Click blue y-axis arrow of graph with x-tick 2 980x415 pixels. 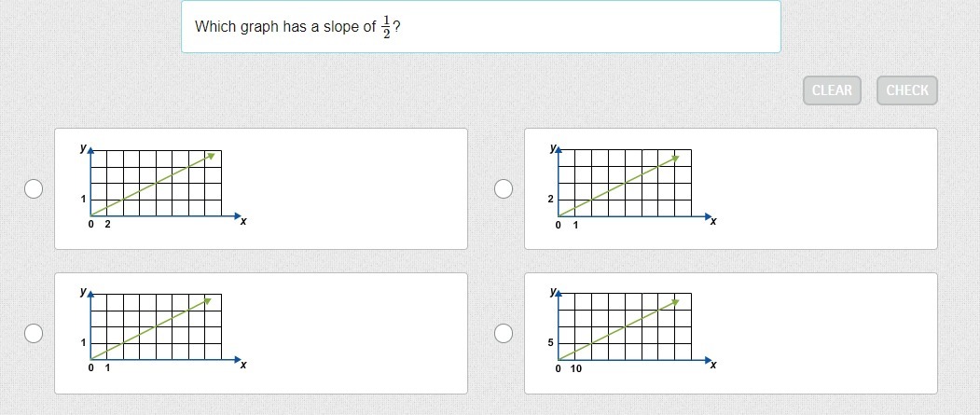click(90, 149)
